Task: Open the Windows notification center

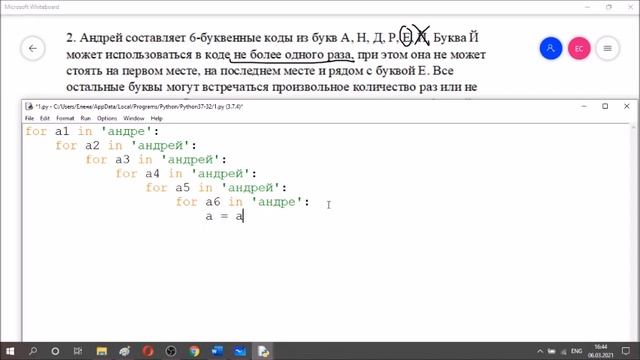Action: 626,351
